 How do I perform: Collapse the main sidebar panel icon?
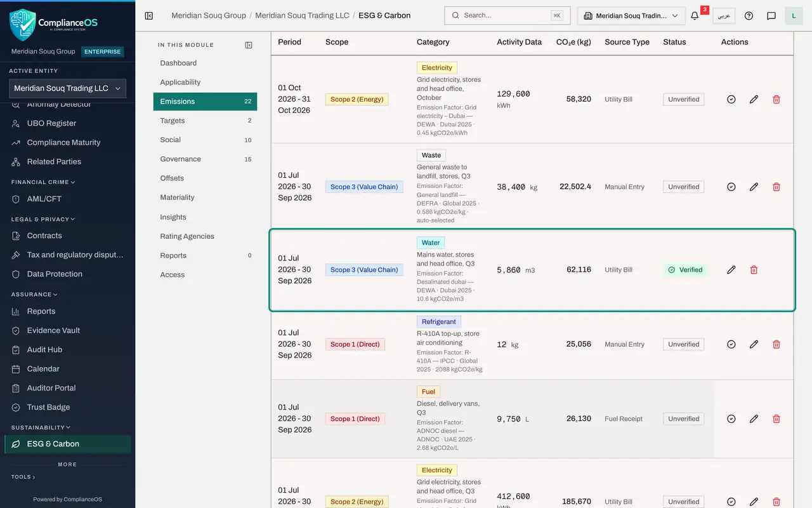click(149, 16)
